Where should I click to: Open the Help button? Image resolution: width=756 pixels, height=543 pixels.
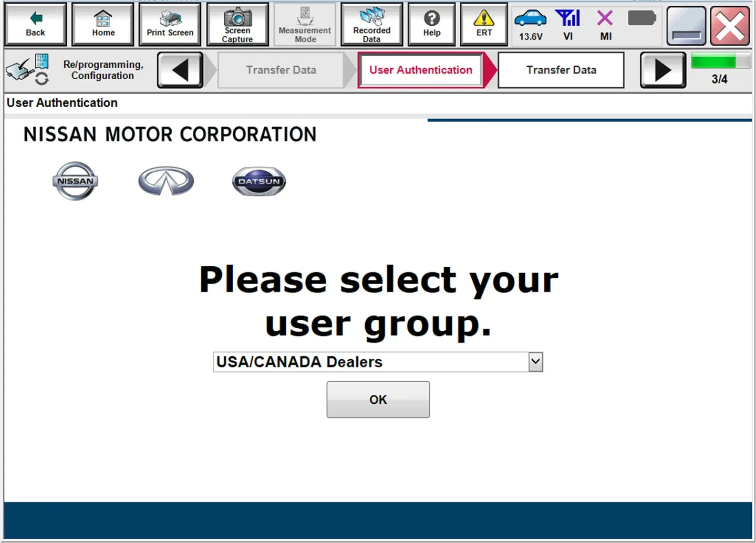pyautogui.click(x=431, y=24)
